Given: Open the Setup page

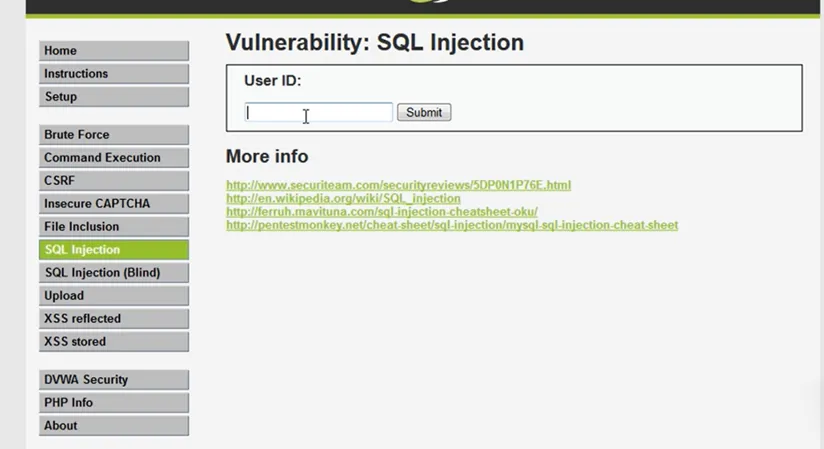Looking at the screenshot, I should [x=113, y=97].
